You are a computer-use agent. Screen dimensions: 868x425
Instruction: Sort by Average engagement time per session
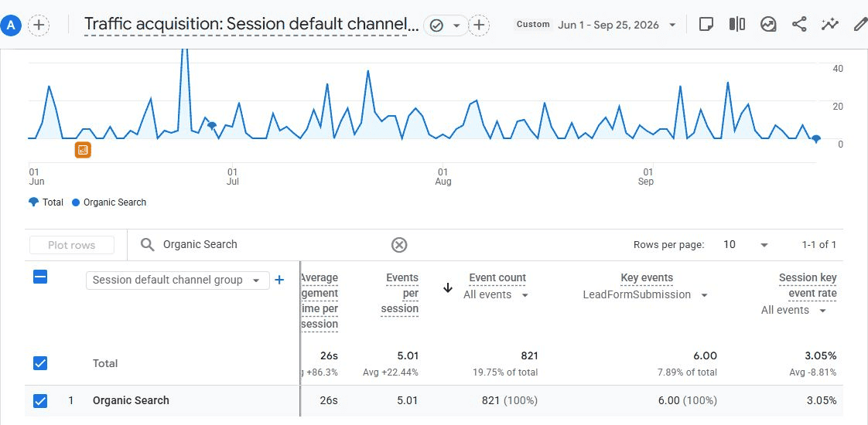[320, 301]
